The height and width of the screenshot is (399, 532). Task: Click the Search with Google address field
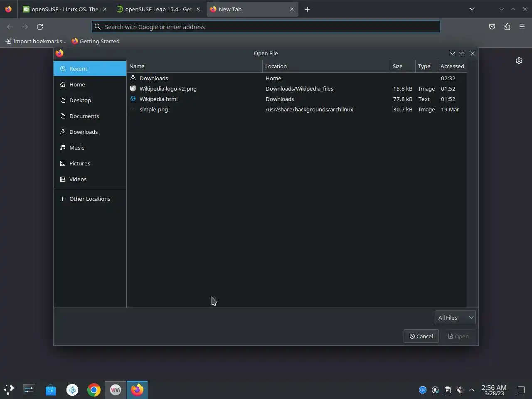pos(266,27)
